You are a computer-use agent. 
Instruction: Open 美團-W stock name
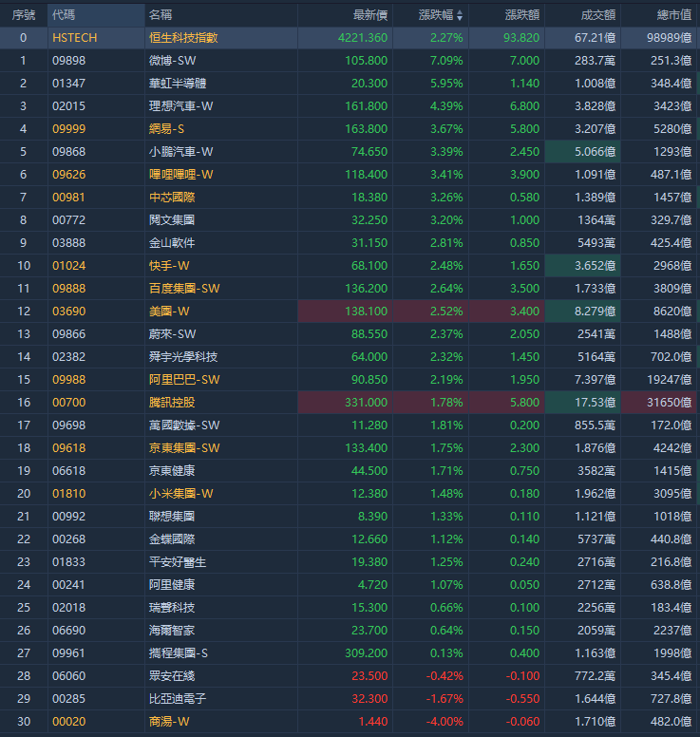pyautogui.click(x=169, y=312)
